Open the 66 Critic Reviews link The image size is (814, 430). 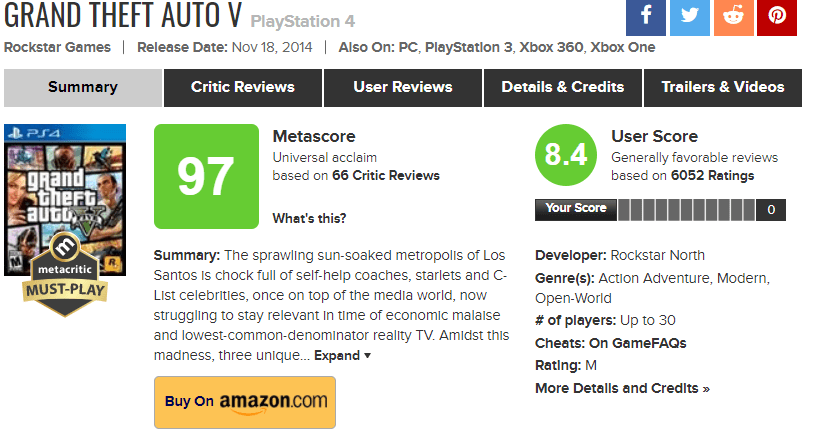383,176
